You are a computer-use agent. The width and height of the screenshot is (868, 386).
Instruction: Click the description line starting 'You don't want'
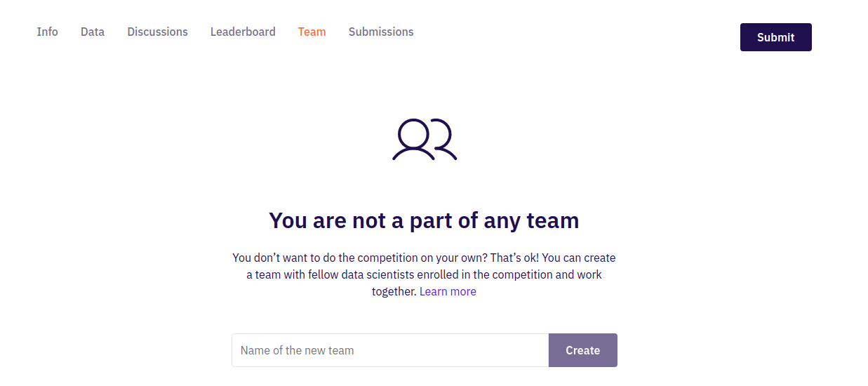pos(424,258)
